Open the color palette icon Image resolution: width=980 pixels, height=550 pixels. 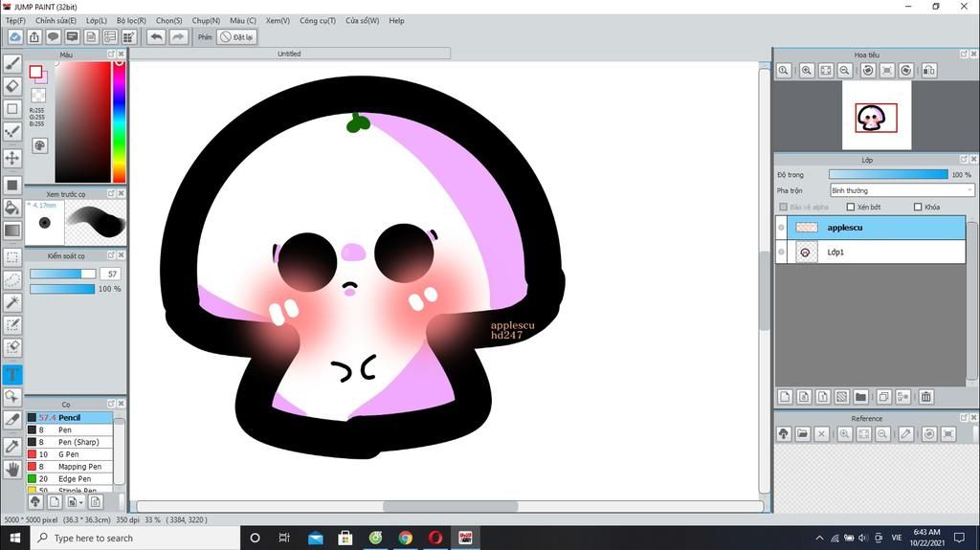pos(39,145)
